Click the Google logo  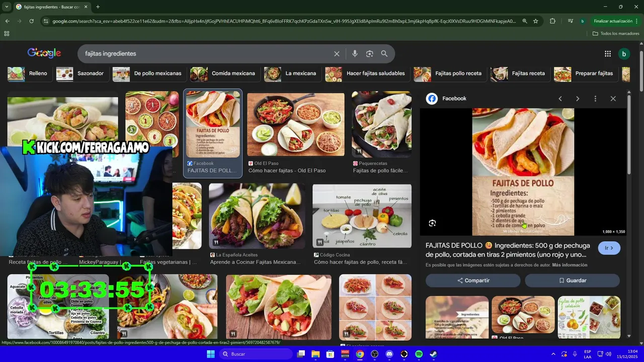[44, 53]
